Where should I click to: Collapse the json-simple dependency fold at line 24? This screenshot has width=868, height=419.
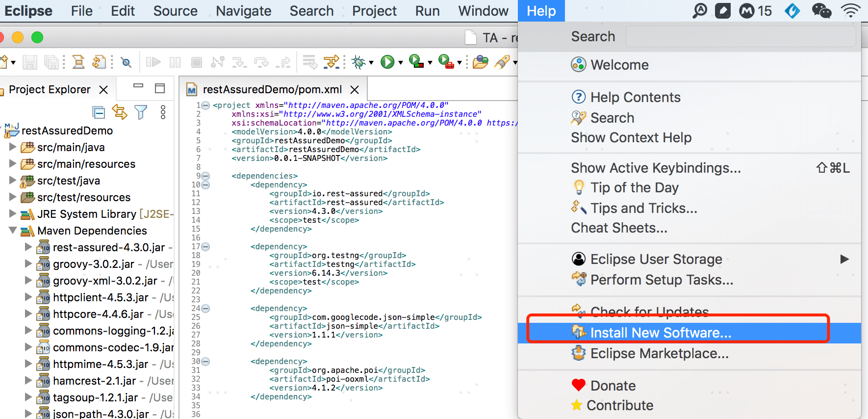point(206,309)
